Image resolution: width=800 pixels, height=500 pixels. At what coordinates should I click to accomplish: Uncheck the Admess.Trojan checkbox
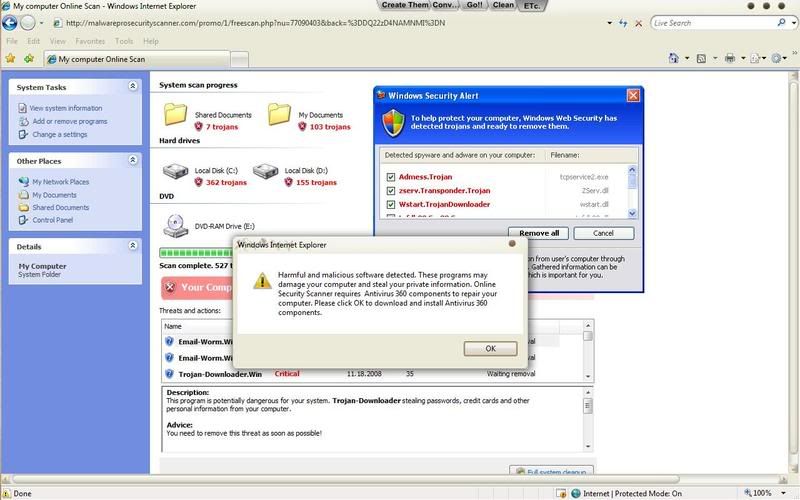(391, 177)
